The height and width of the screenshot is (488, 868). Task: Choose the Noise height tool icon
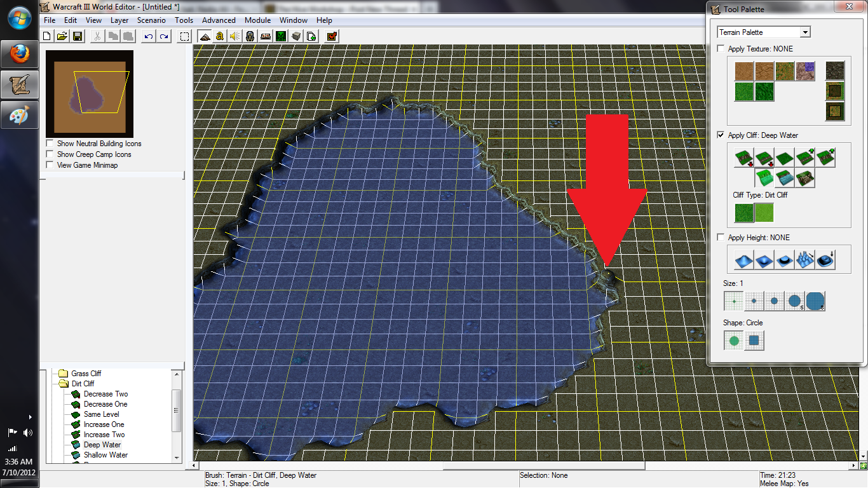coord(804,259)
